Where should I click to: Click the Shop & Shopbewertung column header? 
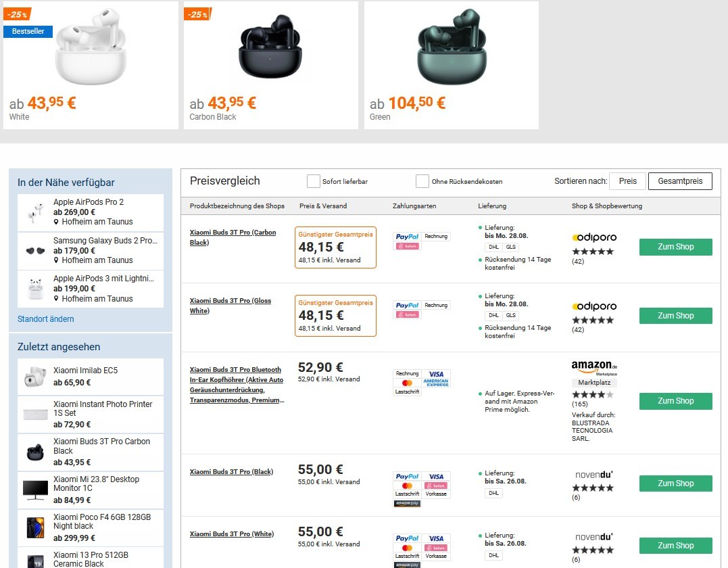(607, 206)
